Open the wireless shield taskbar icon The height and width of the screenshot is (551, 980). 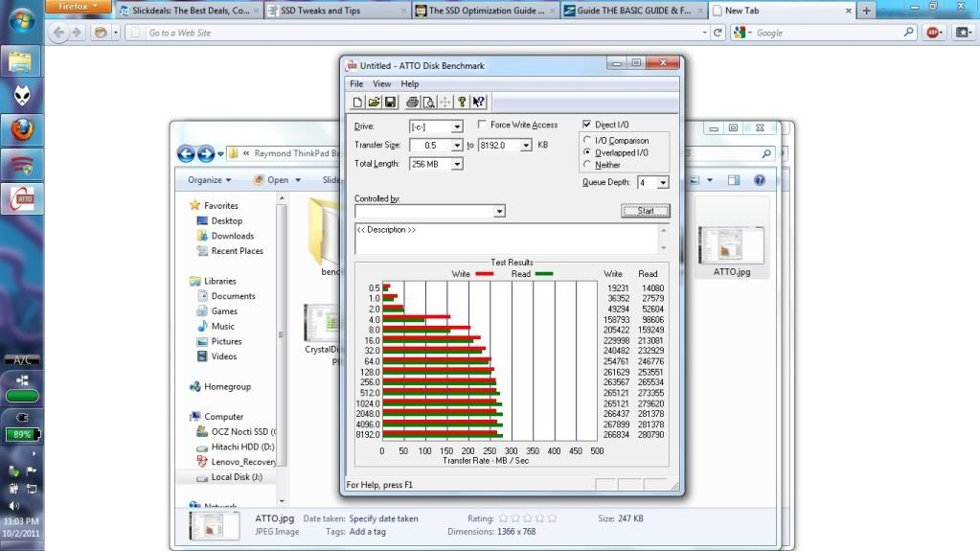(22, 165)
